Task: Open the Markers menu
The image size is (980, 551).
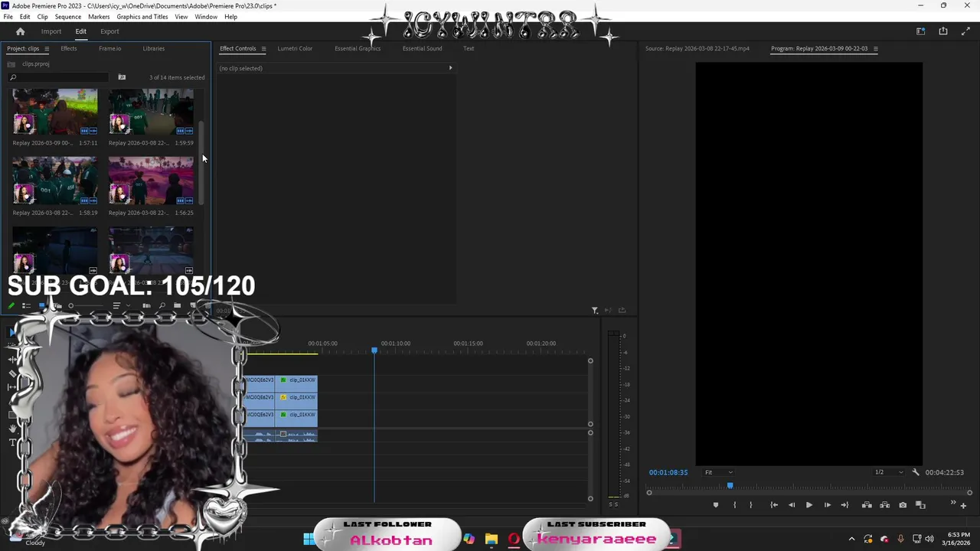Action: click(x=99, y=16)
